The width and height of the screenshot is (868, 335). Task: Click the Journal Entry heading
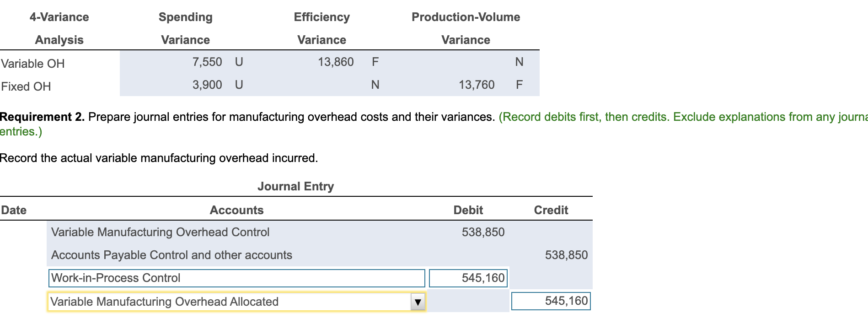click(295, 186)
